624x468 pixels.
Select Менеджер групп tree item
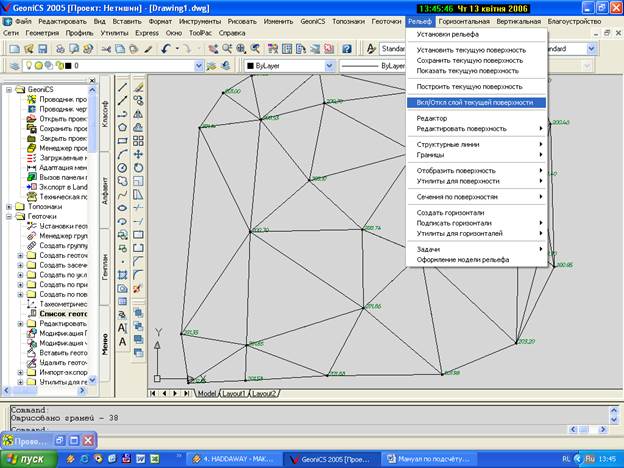tap(63, 236)
